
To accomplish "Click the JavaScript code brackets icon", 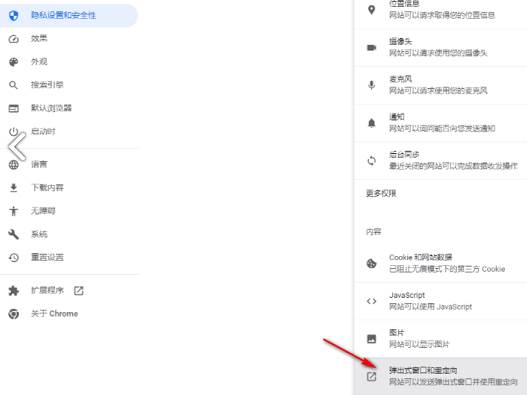I will point(371,301).
